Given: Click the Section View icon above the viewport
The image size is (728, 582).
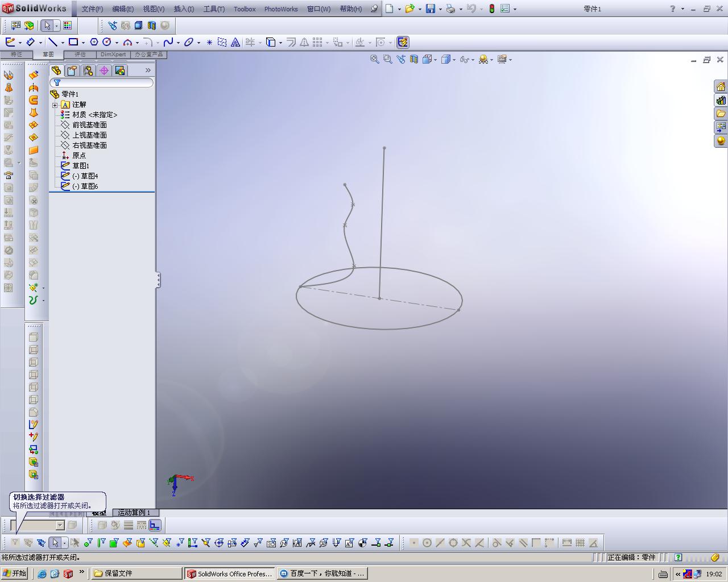Looking at the screenshot, I should (x=413, y=59).
